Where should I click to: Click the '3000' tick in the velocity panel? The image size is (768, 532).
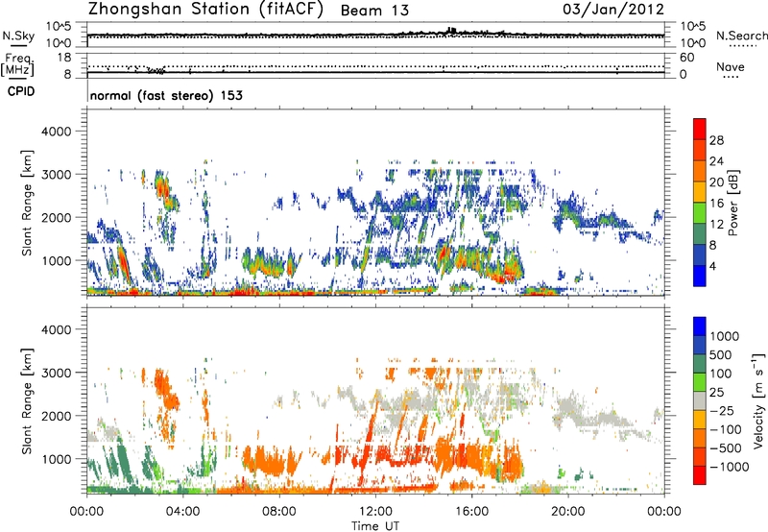[56, 373]
